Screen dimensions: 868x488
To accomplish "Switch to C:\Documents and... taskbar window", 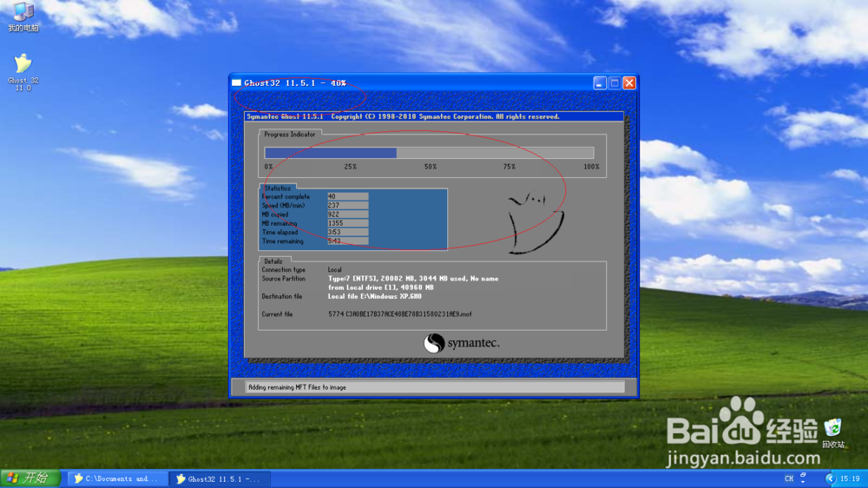I will [x=118, y=478].
